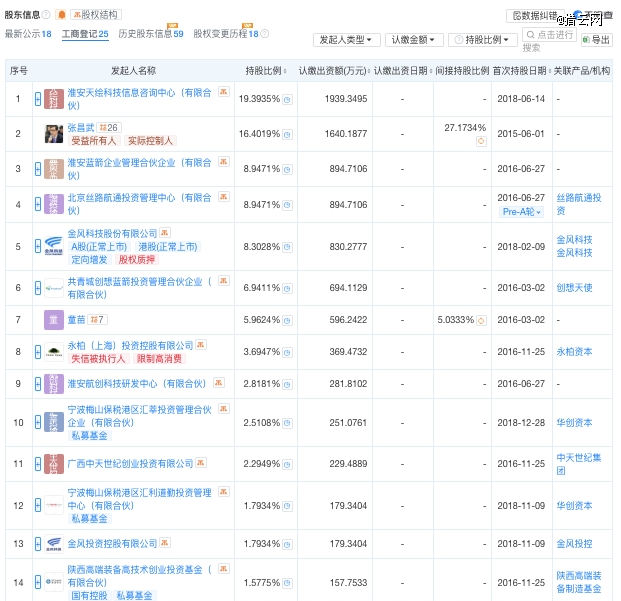The width and height of the screenshot is (621, 601).
Task: Click the orange indirect holding icon under 27.1734%
Action: pyautogui.click(x=481, y=140)
